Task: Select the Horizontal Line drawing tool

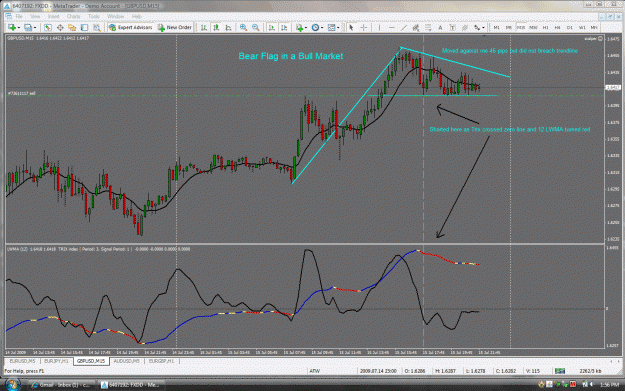Action: 391,28
